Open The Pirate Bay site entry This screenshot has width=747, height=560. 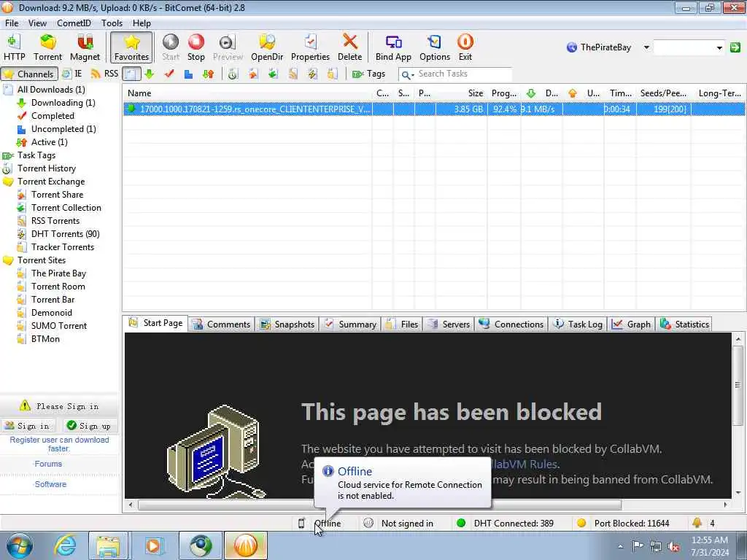tap(58, 273)
